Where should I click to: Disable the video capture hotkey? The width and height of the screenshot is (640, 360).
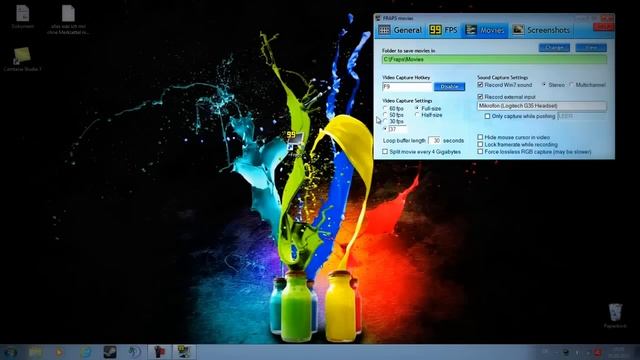tap(449, 87)
